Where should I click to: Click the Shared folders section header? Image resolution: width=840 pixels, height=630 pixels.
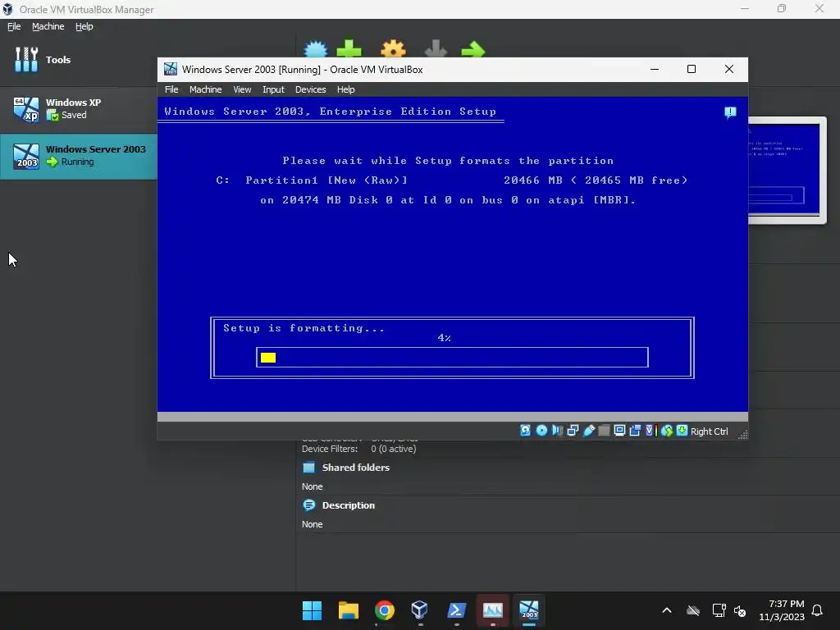pyautogui.click(x=356, y=468)
